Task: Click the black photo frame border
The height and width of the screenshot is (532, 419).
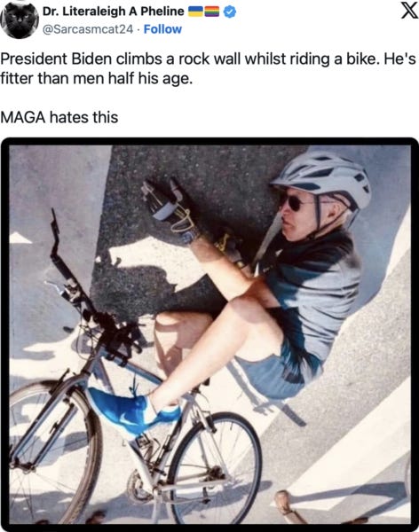Action: click(209, 142)
